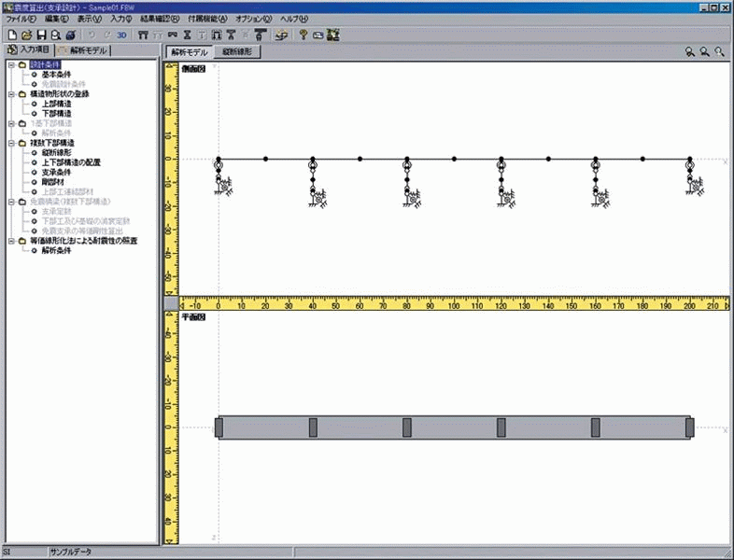Image resolution: width=734 pixels, height=560 pixels.
Task: Click the Save floppy disk icon
Action: click(x=41, y=35)
